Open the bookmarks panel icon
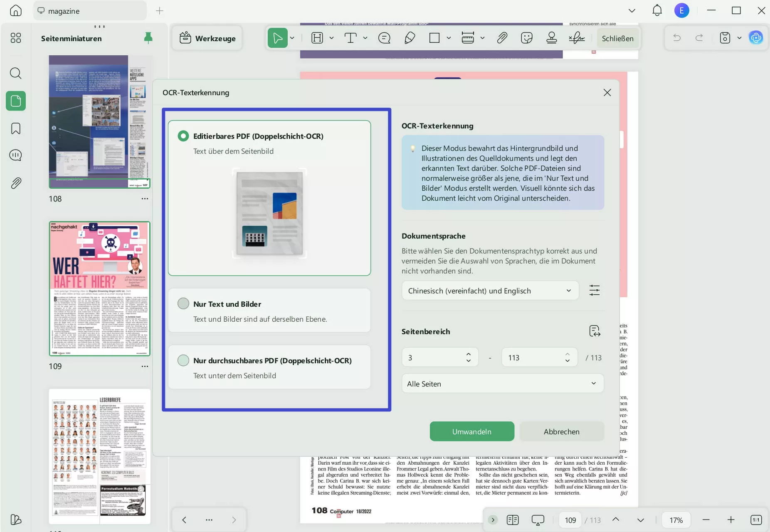 16,128
